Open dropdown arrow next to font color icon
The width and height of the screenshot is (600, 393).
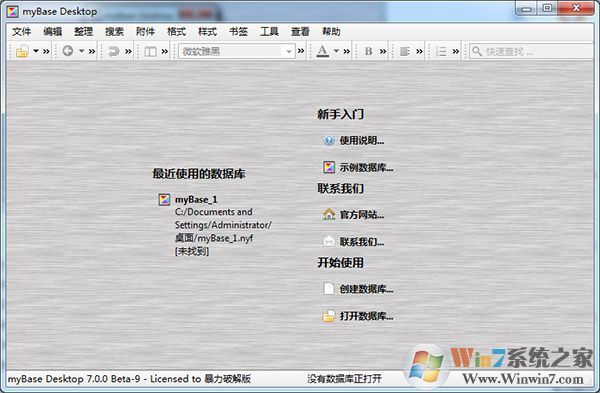pyautogui.click(x=336, y=51)
